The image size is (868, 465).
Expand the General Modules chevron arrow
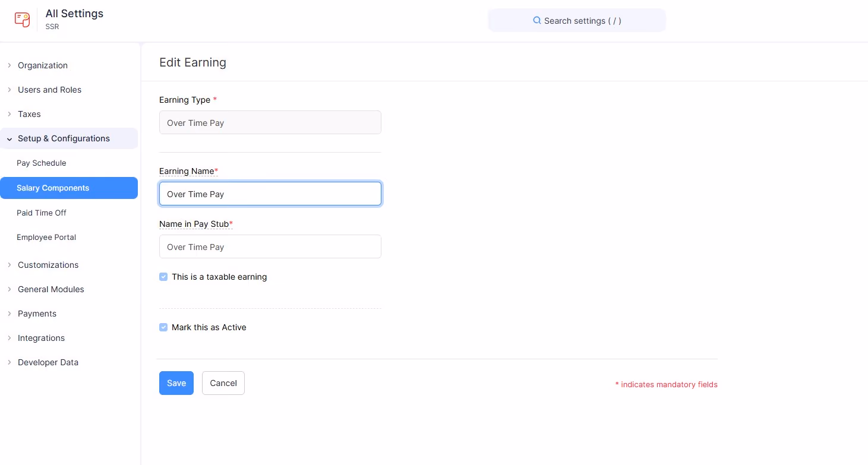click(x=10, y=289)
